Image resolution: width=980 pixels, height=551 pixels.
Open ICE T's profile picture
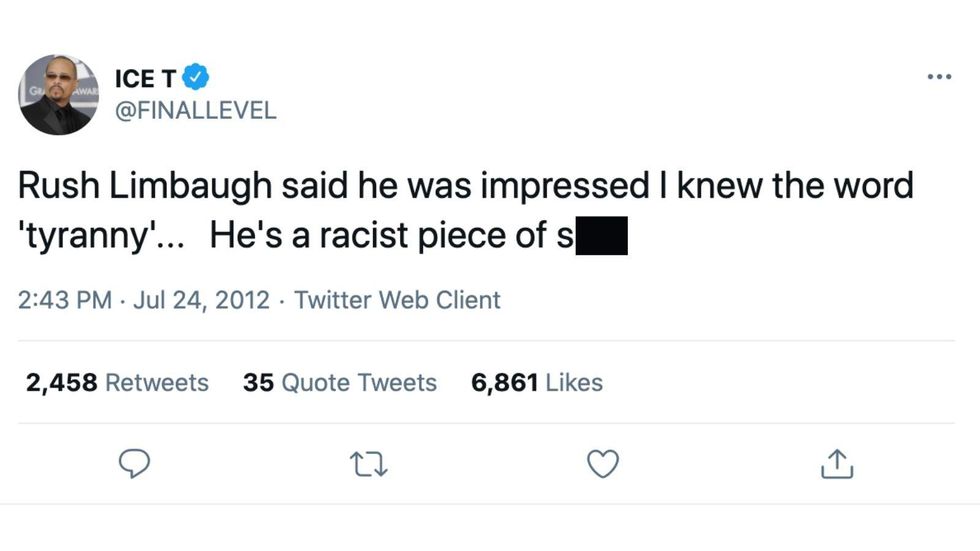click(x=57, y=93)
